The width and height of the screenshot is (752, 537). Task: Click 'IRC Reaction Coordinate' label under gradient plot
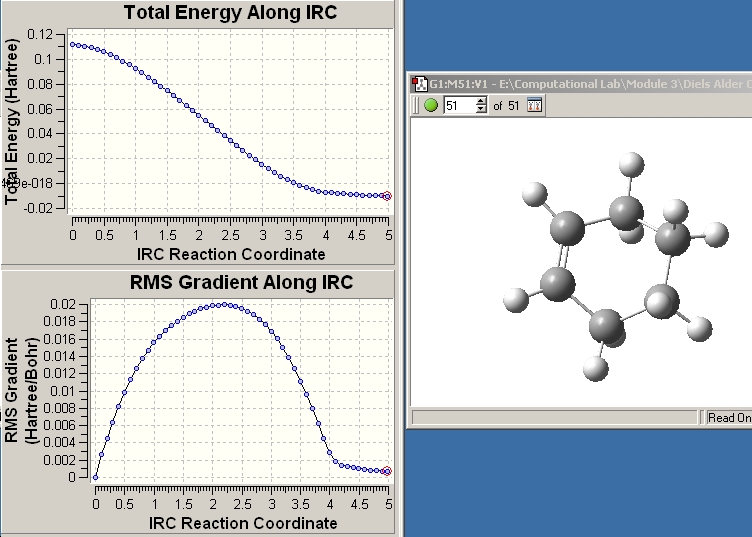(243, 523)
